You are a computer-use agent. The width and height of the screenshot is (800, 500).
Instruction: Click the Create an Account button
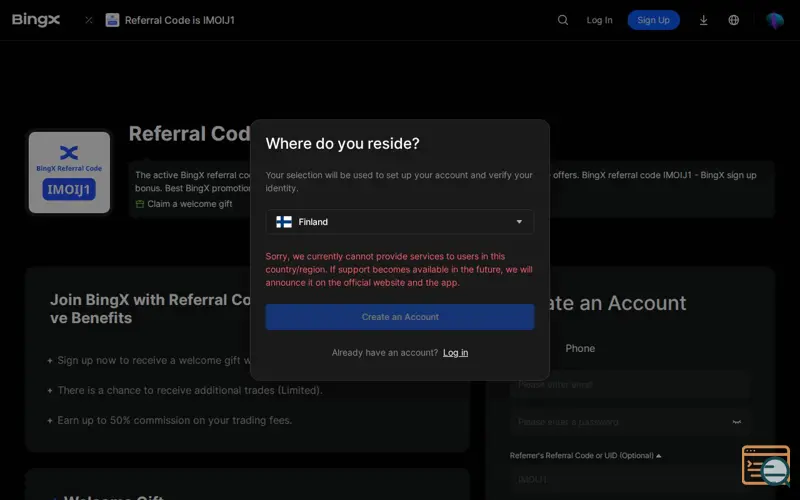[x=400, y=317]
